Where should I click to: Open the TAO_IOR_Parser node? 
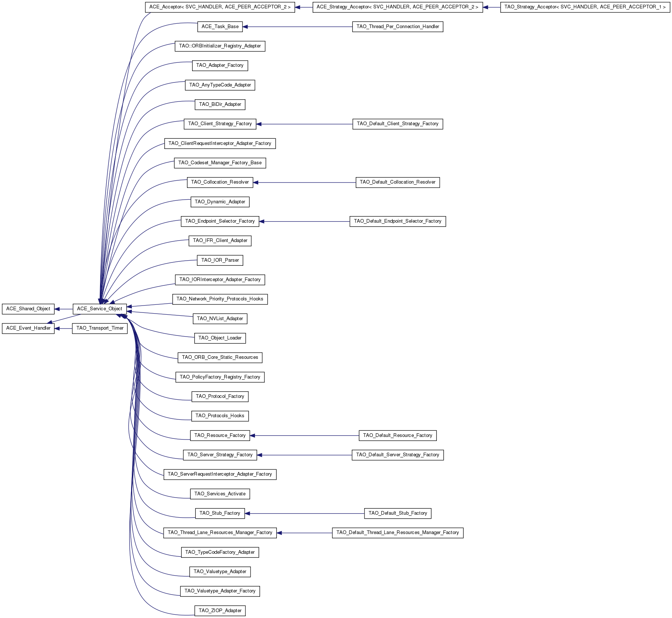click(220, 260)
